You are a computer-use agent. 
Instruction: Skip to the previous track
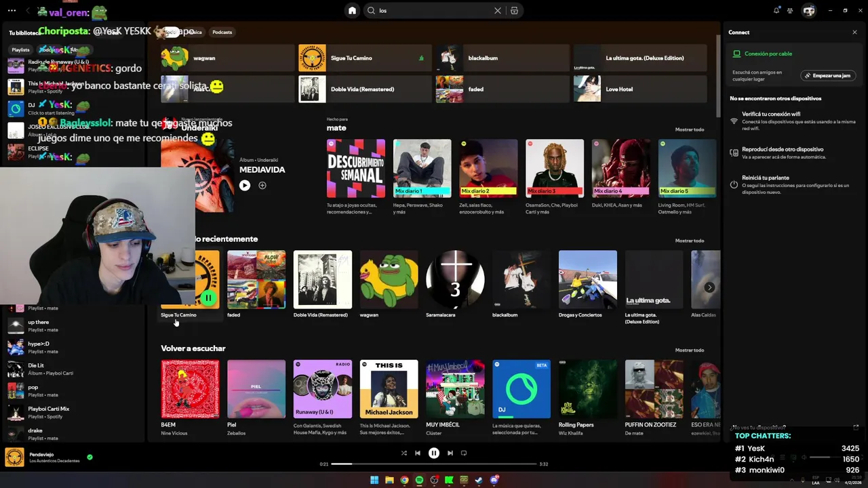(x=418, y=453)
